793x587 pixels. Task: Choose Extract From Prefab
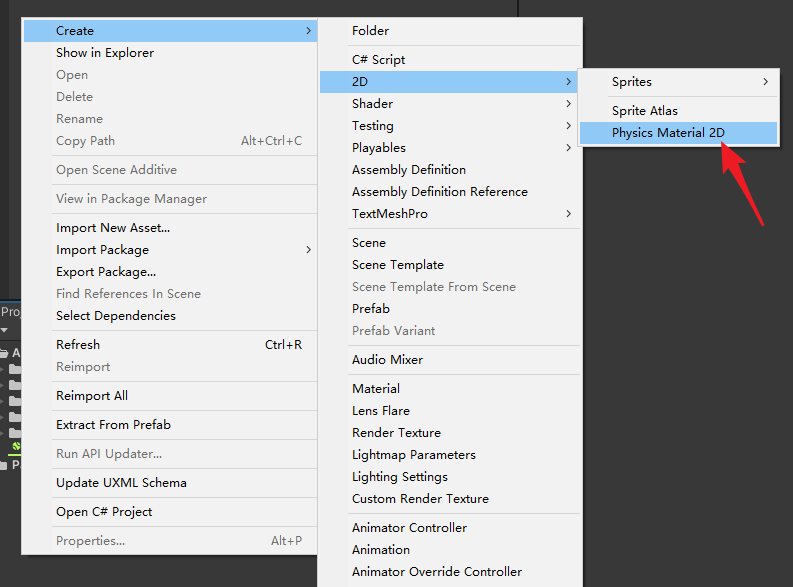[x=170, y=425]
